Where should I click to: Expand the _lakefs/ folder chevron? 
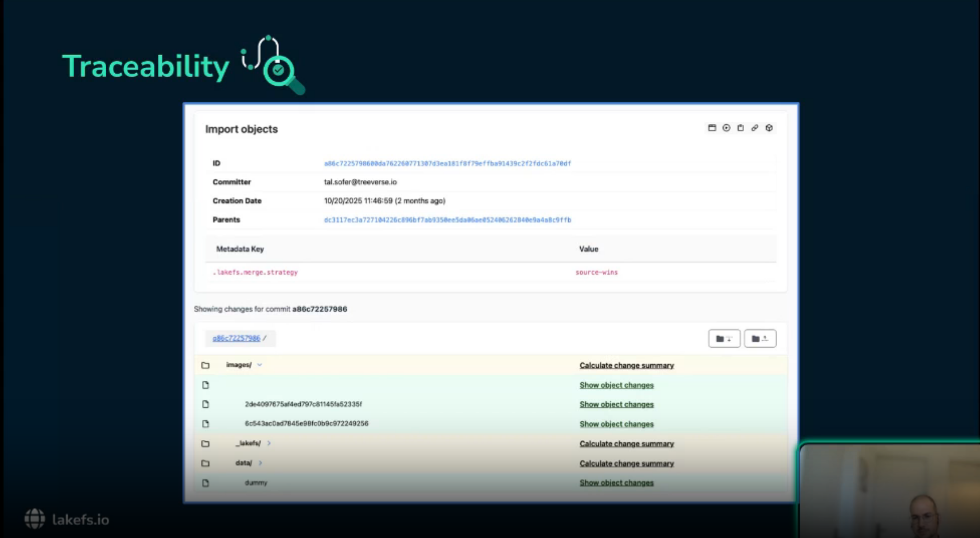269,443
